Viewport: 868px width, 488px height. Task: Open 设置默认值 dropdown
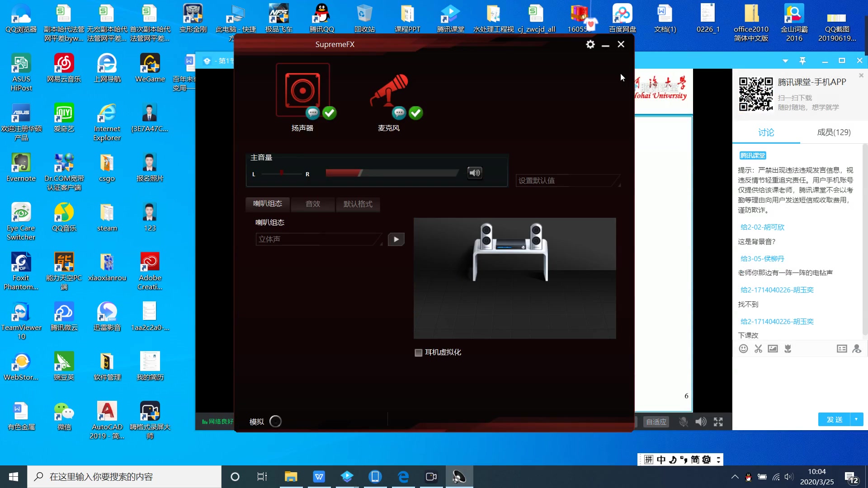(x=568, y=181)
